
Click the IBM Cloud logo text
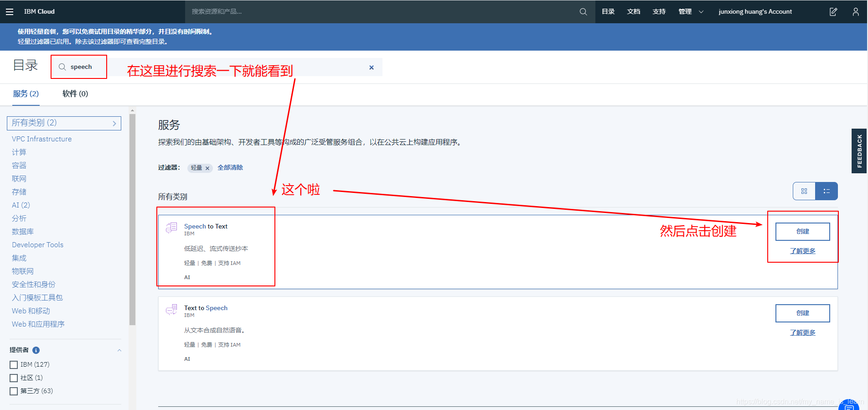[x=39, y=12]
